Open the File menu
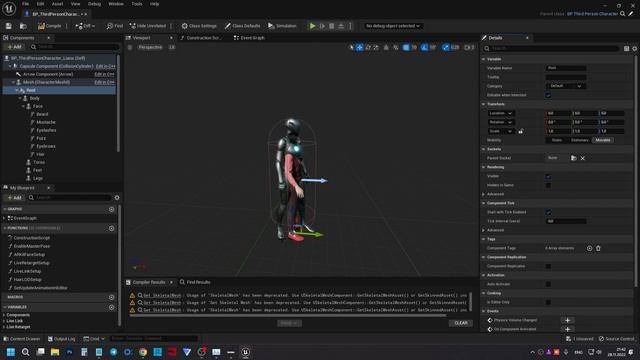 pyautogui.click(x=25, y=4)
